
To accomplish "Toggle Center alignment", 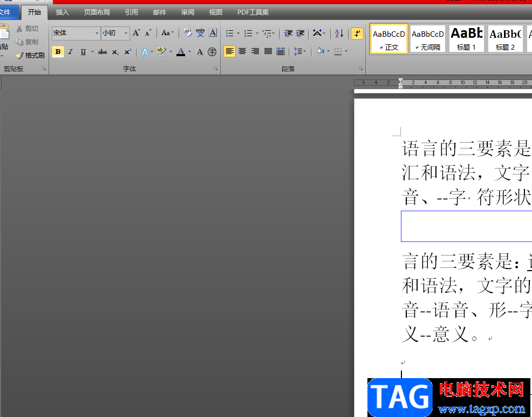I will click(242, 51).
